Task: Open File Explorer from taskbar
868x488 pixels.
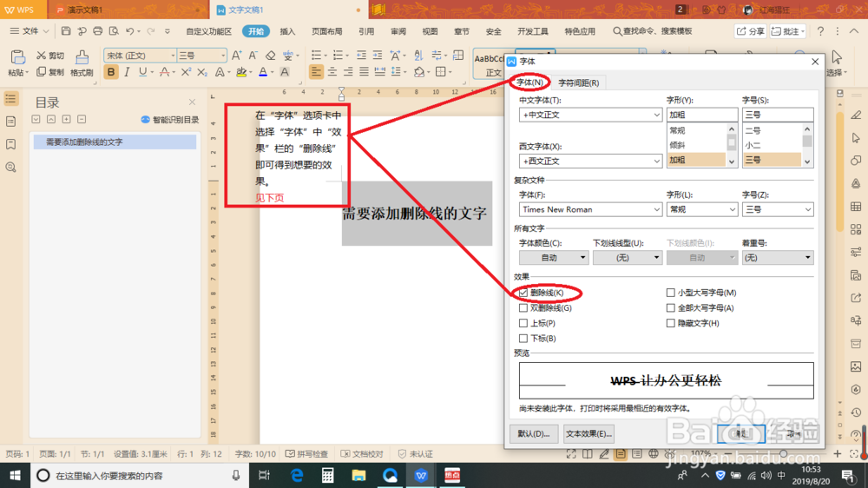Action: click(x=358, y=475)
